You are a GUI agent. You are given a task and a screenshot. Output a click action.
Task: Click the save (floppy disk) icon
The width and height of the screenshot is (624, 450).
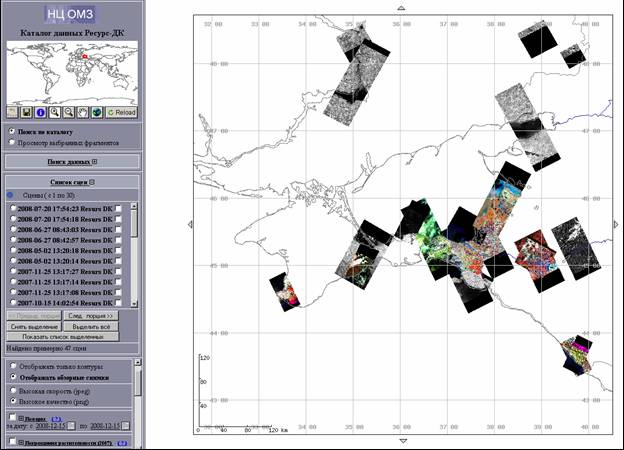(x=28, y=112)
